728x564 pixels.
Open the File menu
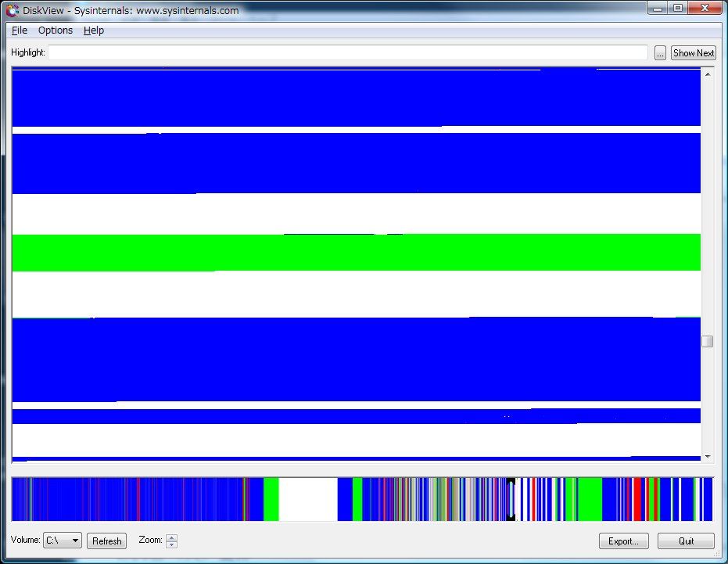19,31
